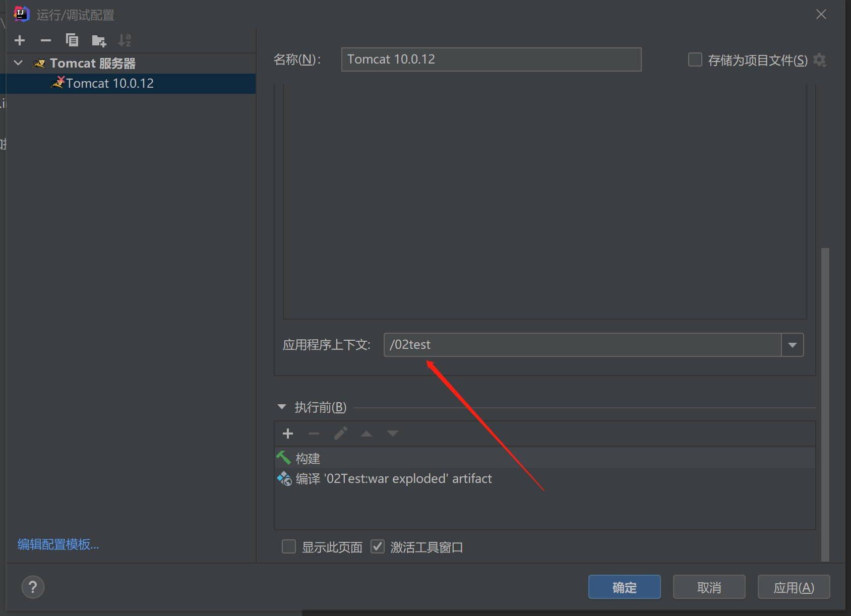Remove the selected configuration

click(x=46, y=40)
